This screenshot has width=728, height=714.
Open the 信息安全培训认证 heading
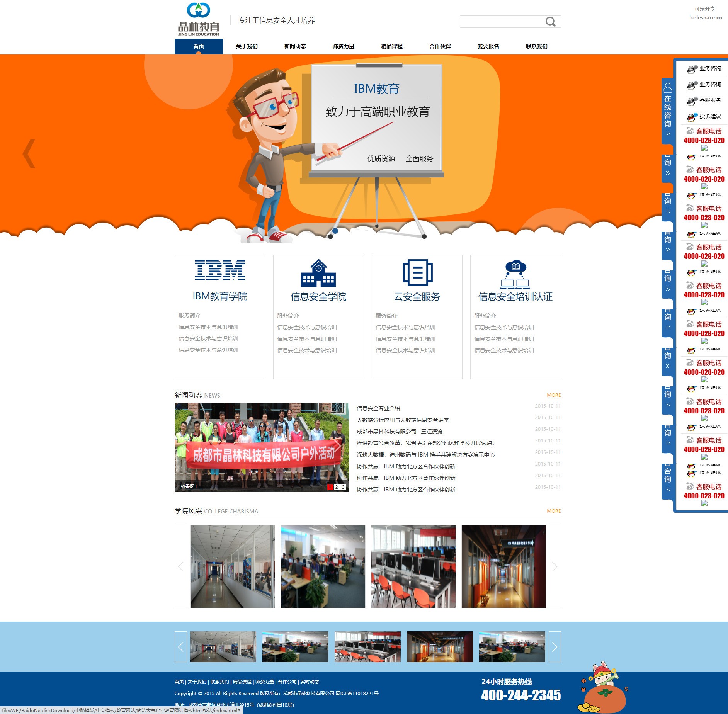click(515, 297)
